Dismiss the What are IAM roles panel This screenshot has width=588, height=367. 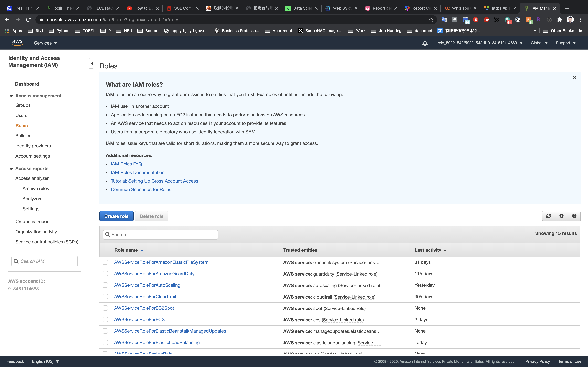574,77
